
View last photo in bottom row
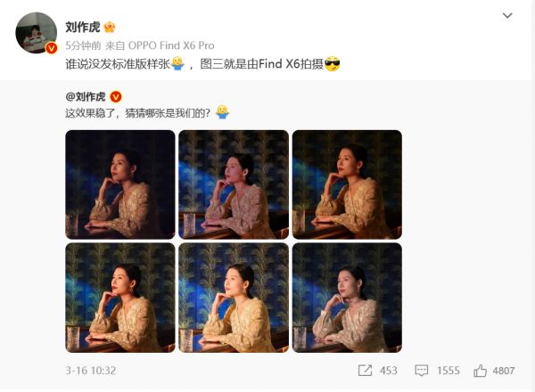(347, 298)
